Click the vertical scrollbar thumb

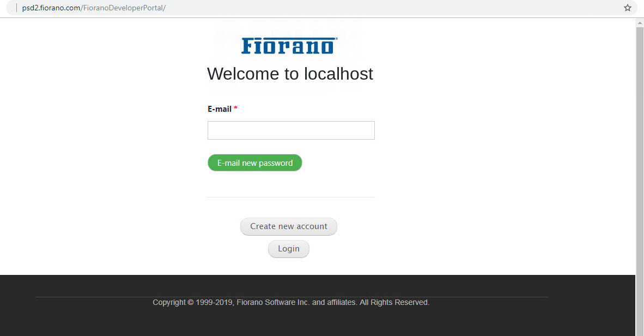pyautogui.click(x=640, y=181)
